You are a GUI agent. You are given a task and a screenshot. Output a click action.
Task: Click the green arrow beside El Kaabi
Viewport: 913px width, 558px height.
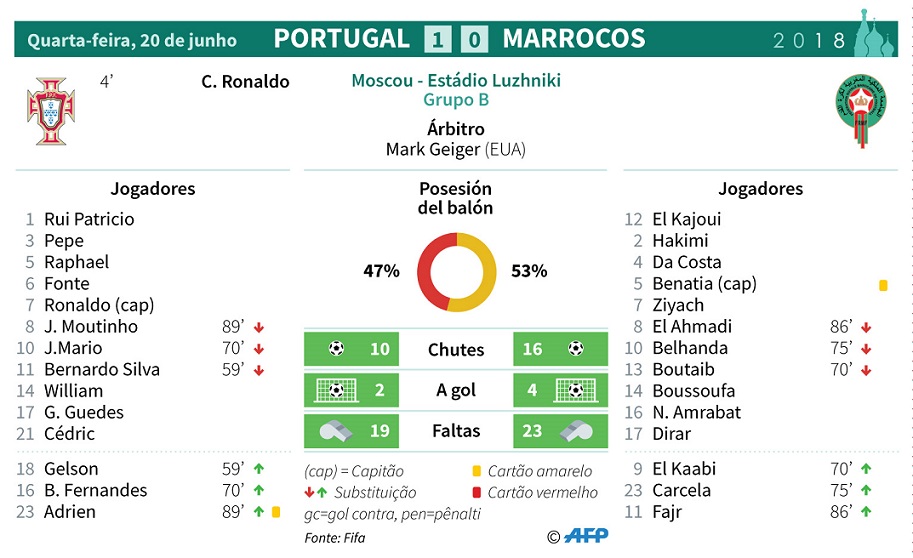coord(866,468)
